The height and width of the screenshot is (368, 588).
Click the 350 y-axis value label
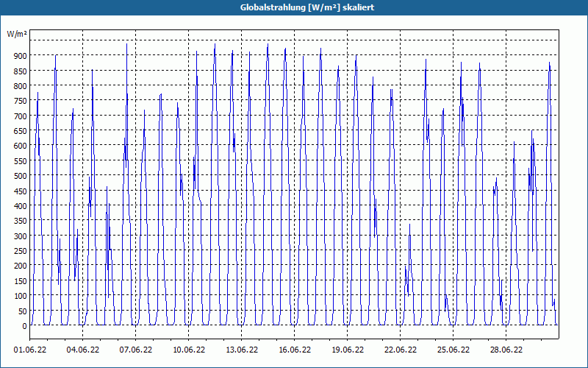point(21,221)
